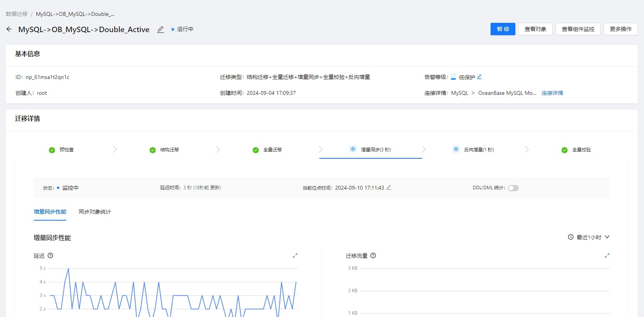Screen dimensions: 644x317
Task: Click the 查看组件监控 button
Action: 578,29
